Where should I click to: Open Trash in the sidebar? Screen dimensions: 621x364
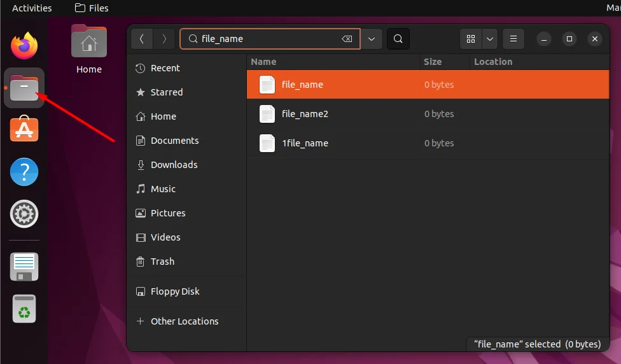186,262
